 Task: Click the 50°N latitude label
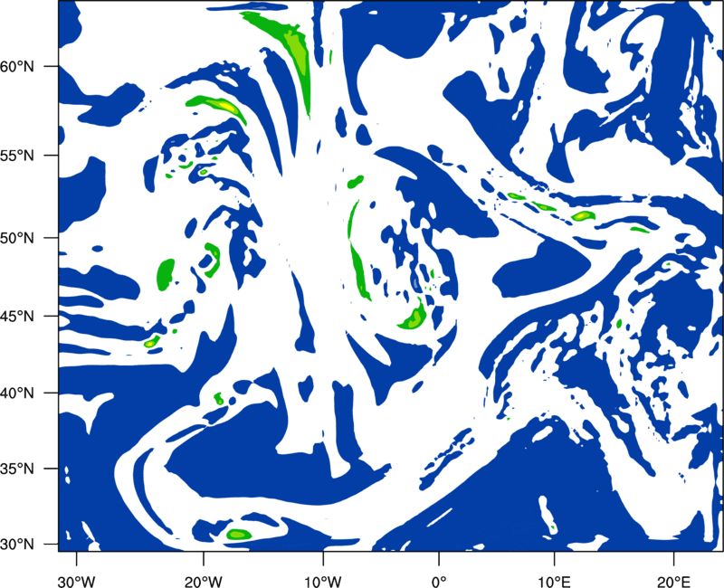pos(17,238)
